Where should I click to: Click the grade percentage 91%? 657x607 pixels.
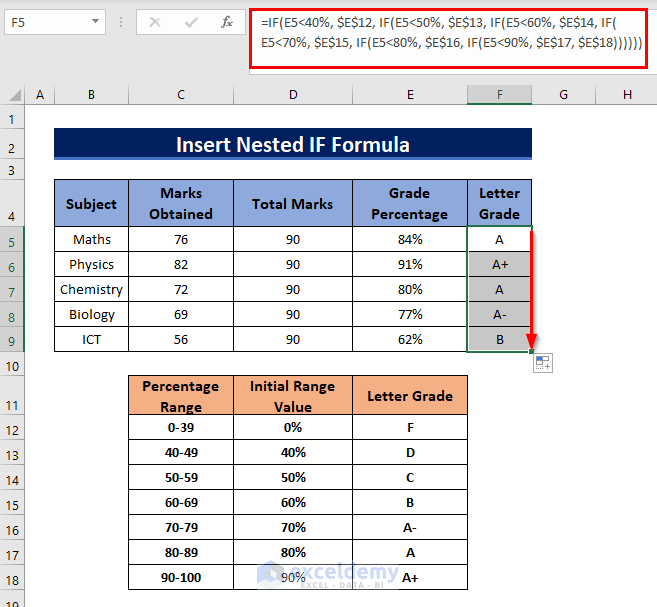click(410, 264)
